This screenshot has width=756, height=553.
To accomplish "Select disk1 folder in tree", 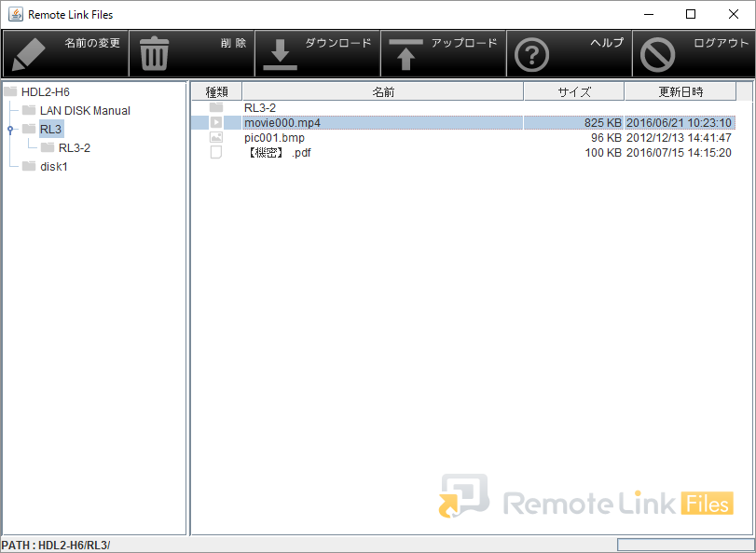I will (x=53, y=167).
